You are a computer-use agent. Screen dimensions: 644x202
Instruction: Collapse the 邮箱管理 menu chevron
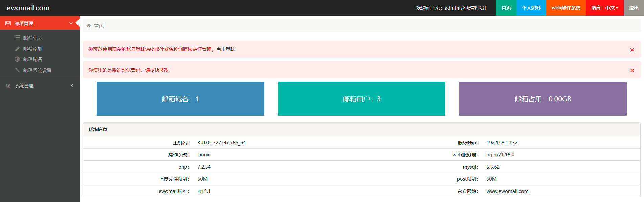pyautogui.click(x=71, y=23)
